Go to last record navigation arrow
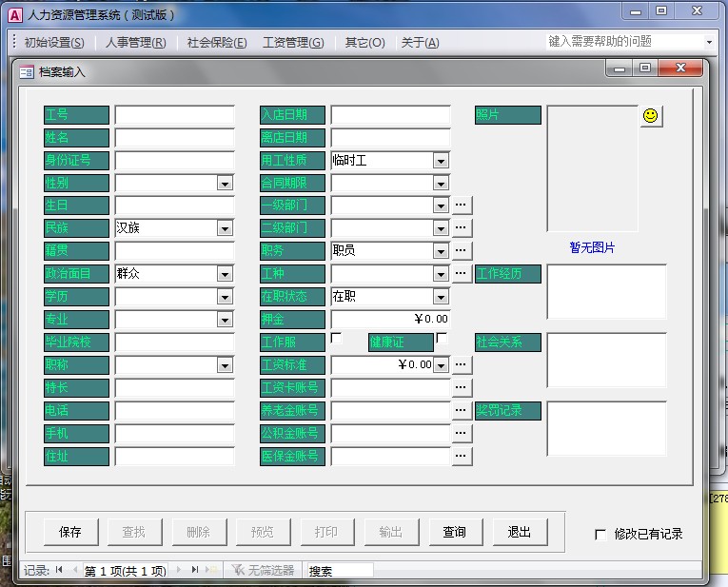 tap(195, 570)
